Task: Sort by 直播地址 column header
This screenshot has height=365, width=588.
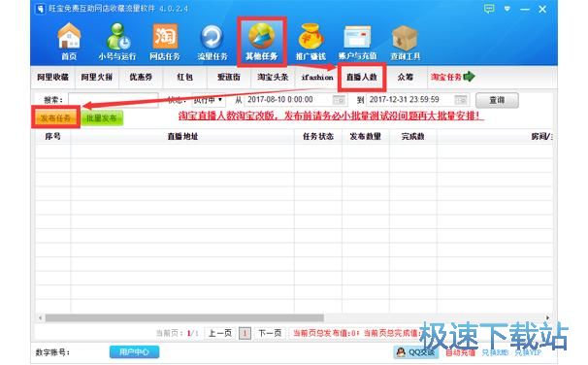Action: [182, 136]
